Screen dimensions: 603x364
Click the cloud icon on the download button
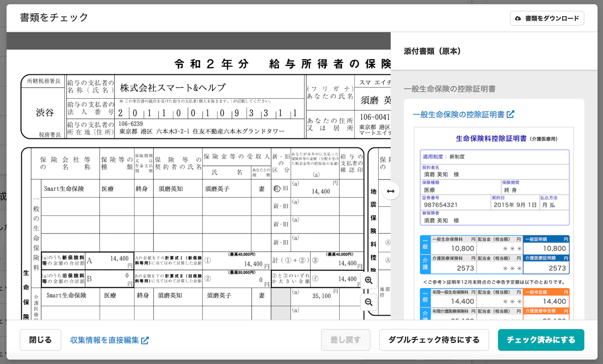(x=518, y=18)
